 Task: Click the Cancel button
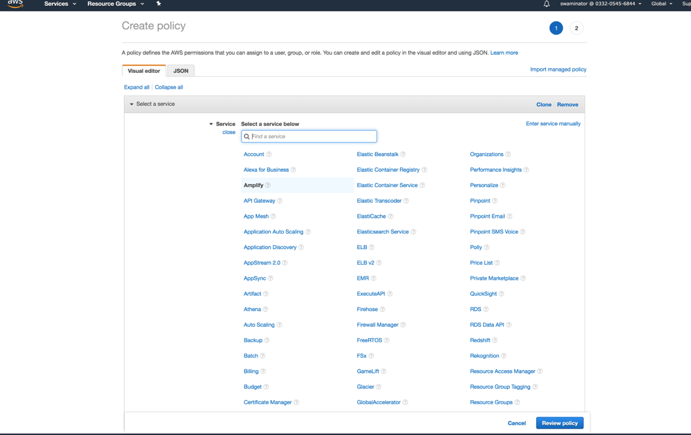(x=516, y=423)
